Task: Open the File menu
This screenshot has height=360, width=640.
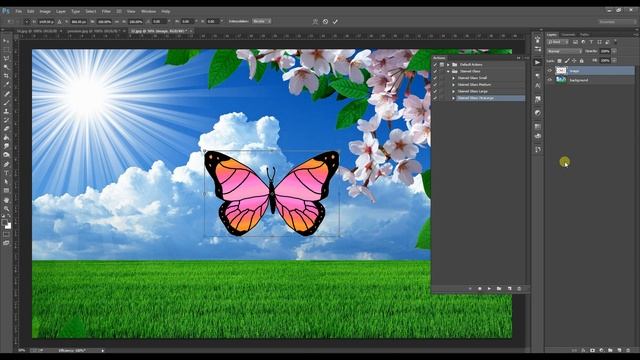Action: tap(19, 11)
